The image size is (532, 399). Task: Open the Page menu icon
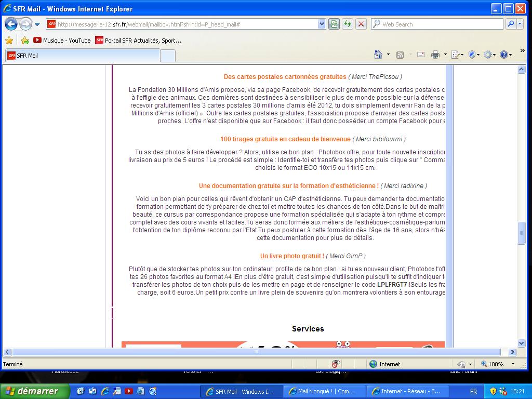[457, 55]
